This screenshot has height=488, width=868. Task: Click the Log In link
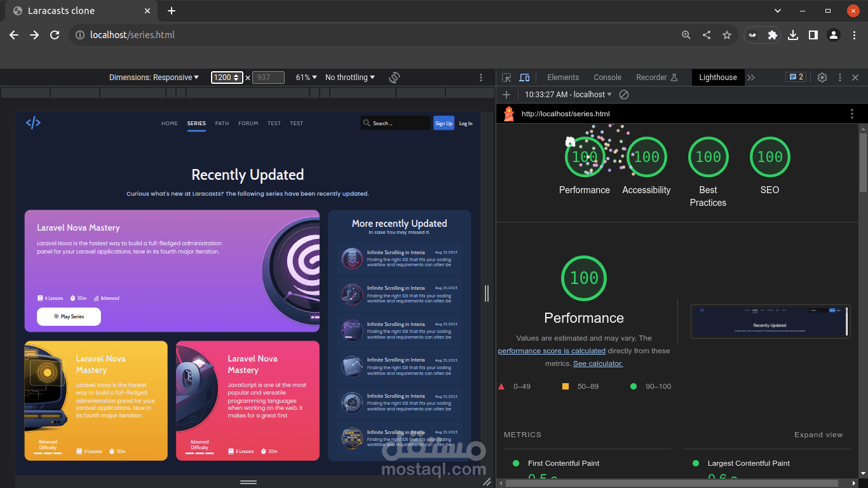[x=466, y=123]
